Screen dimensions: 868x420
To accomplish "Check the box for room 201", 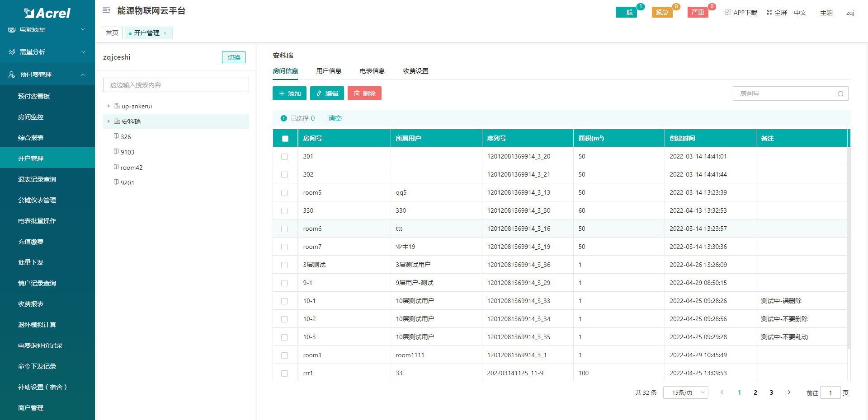I will pos(284,157).
